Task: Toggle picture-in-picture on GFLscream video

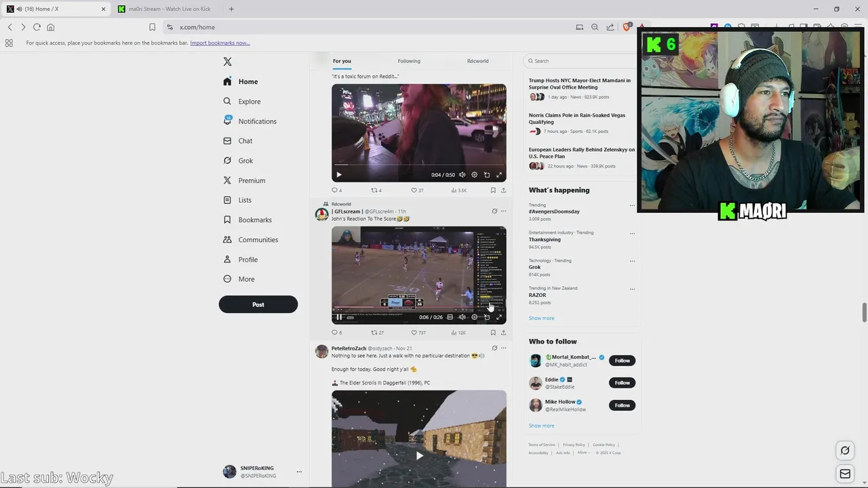Action: 486,317
